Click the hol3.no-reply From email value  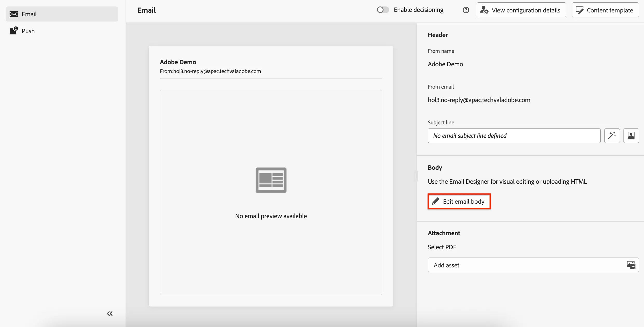479,100
